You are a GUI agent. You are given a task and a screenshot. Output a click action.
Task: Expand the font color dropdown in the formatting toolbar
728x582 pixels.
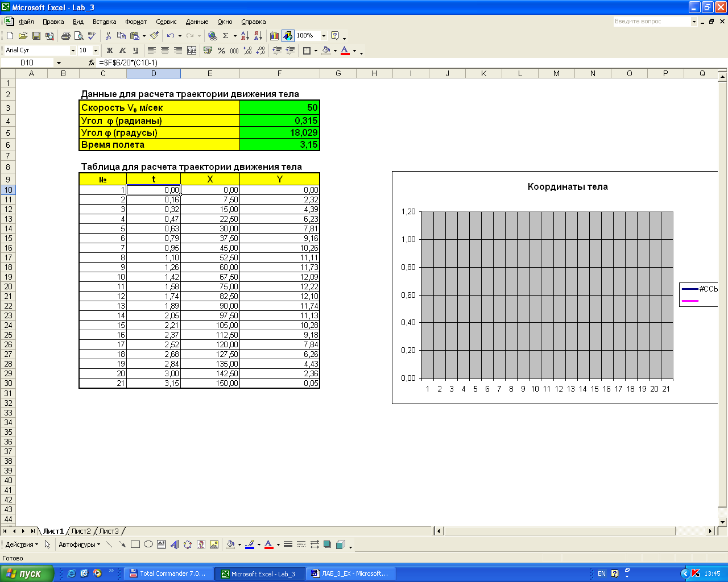click(x=354, y=51)
